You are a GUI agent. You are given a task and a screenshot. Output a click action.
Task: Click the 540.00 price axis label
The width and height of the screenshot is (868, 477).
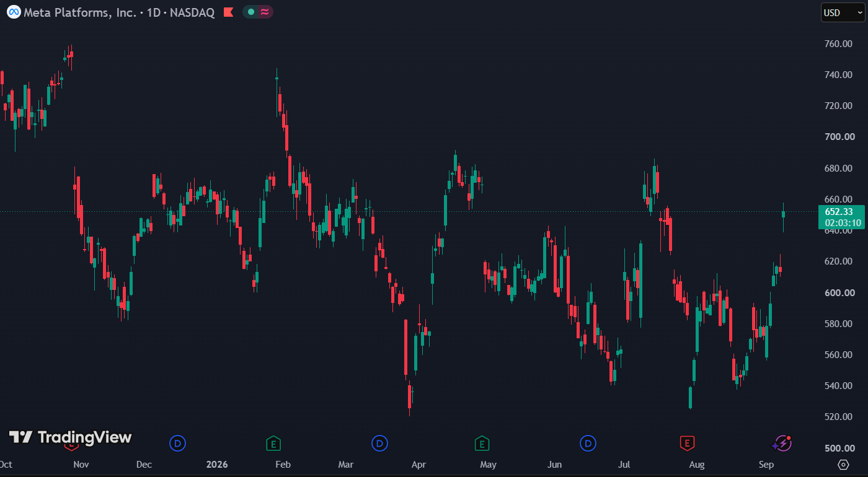pos(840,386)
